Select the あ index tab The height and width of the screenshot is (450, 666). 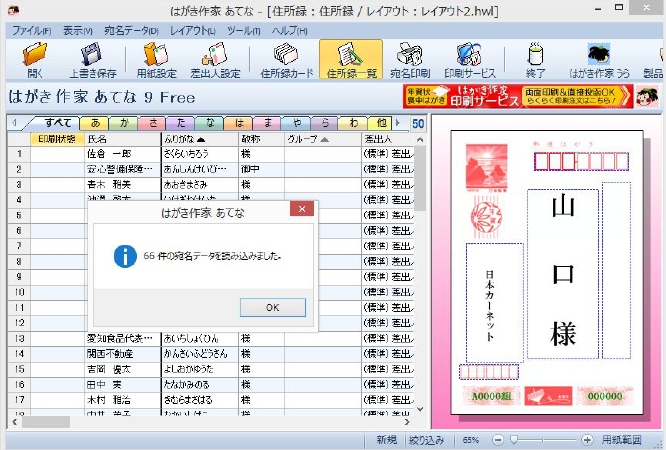point(95,123)
